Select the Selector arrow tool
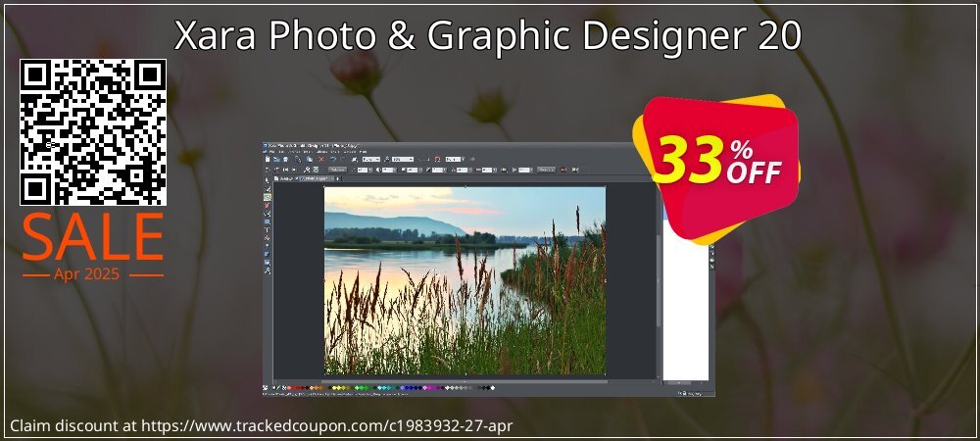The image size is (980, 441). click(268, 180)
